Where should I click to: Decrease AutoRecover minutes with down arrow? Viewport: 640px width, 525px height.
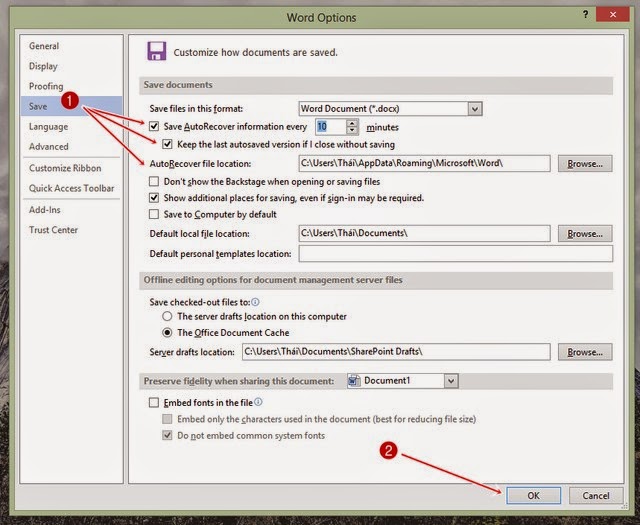pos(352,131)
